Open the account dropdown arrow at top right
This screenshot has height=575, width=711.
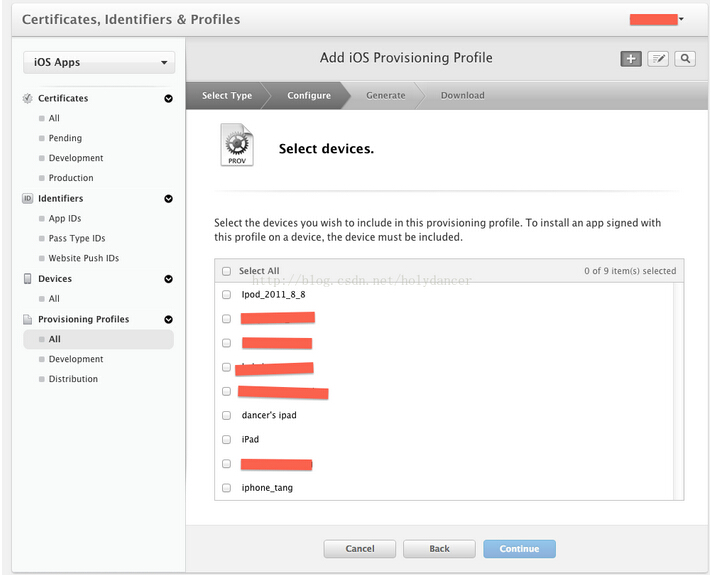pyautogui.click(x=681, y=19)
